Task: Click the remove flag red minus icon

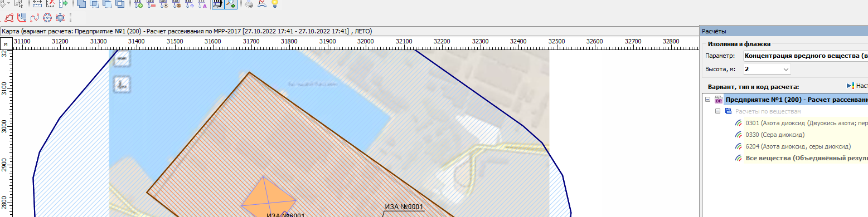Action: (x=151, y=4)
